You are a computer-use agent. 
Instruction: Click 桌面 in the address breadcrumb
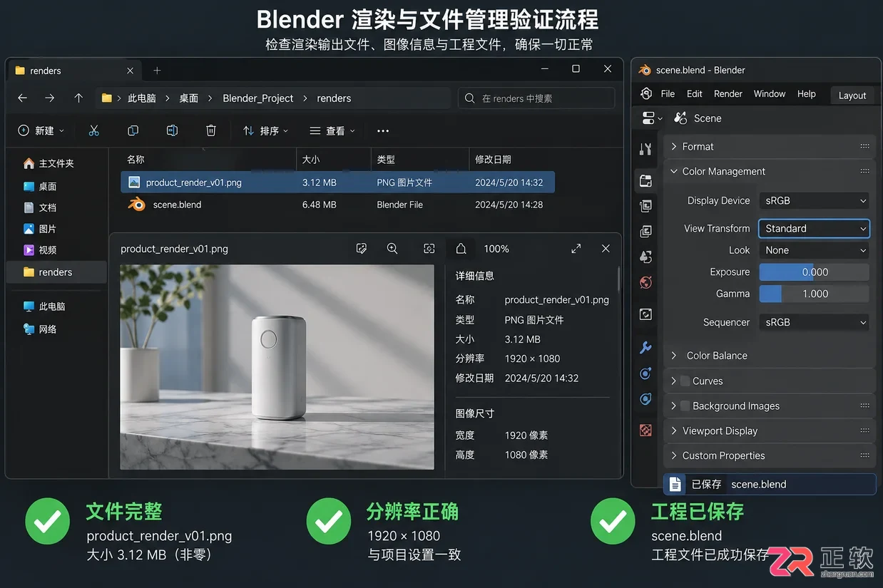point(189,98)
